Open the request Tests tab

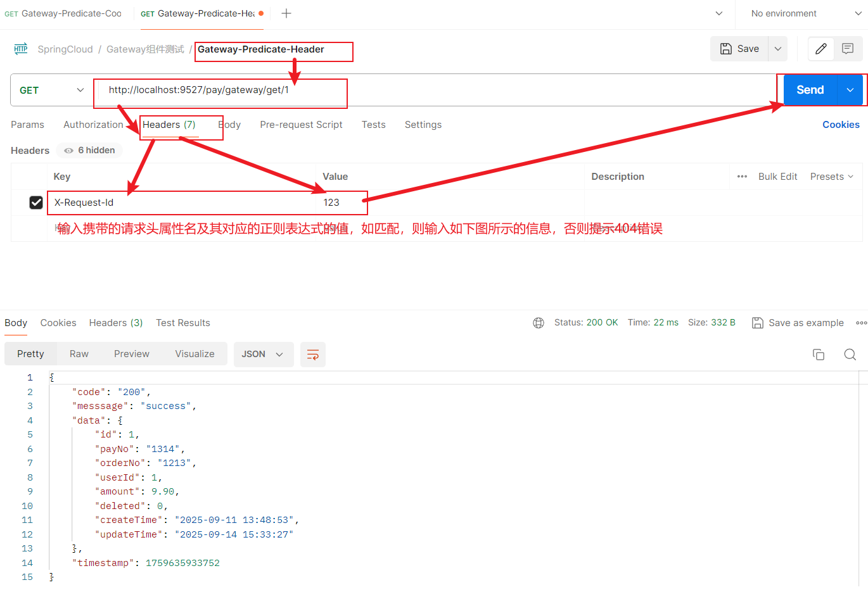point(374,125)
